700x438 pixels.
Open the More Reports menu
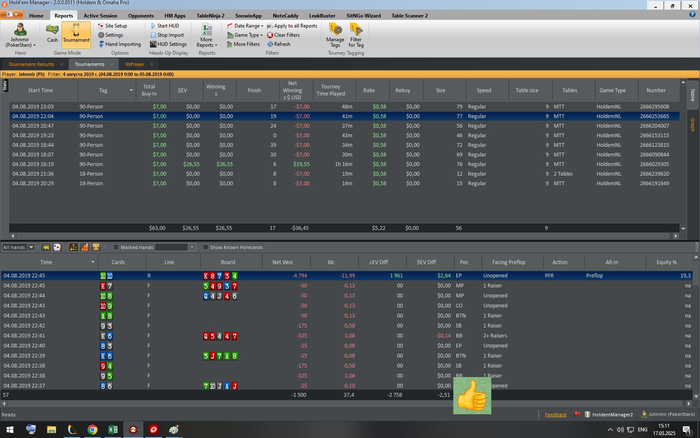(x=206, y=35)
